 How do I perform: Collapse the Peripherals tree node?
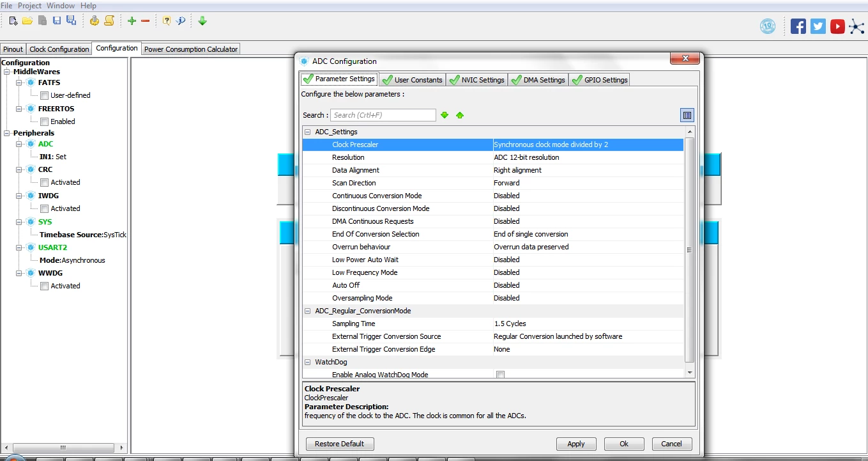click(x=7, y=133)
